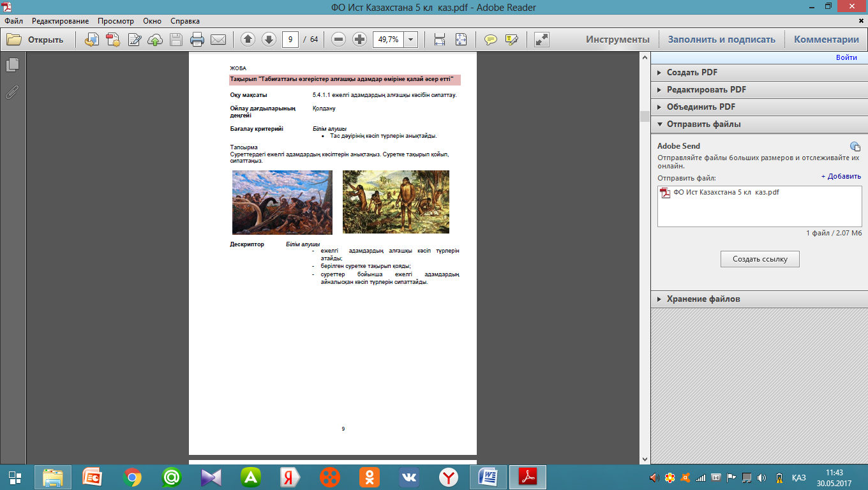Open the Инструменты pane tab
The image size is (868, 490).
617,40
